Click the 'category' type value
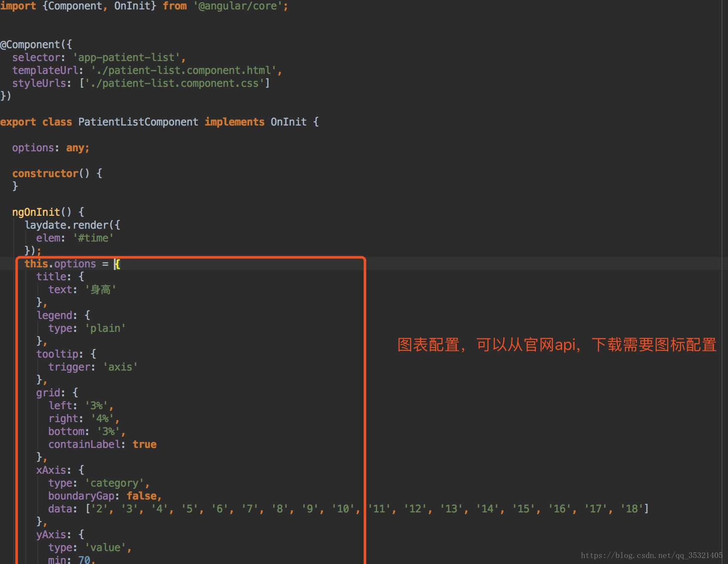This screenshot has height=564, width=728. 114,483
